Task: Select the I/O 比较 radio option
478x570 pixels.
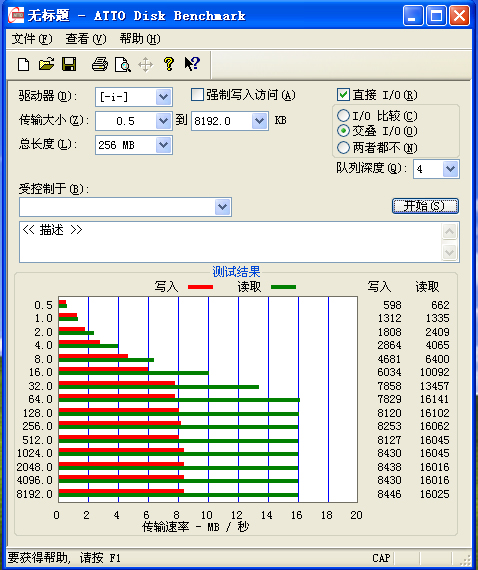Action: click(x=343, y=116)
